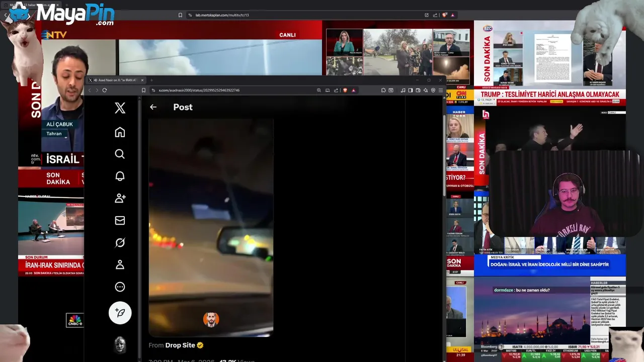644x362 pixels.
Task: Open Profile icon in X sidebar
Action: point(120,264)
